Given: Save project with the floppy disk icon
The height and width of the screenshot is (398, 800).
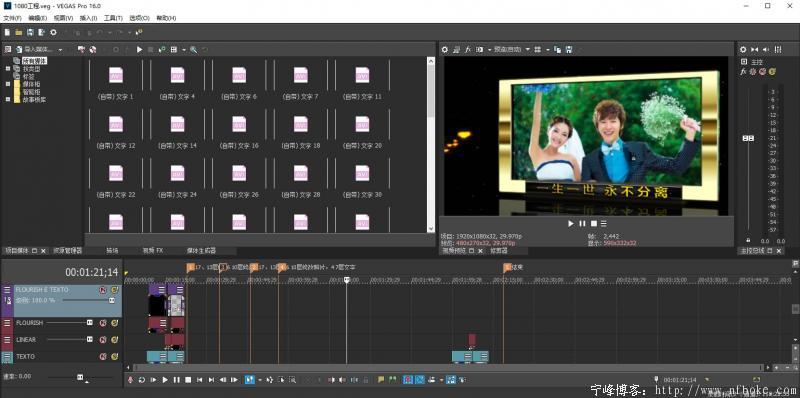Looking at the screenshot, I should point(30,32).
